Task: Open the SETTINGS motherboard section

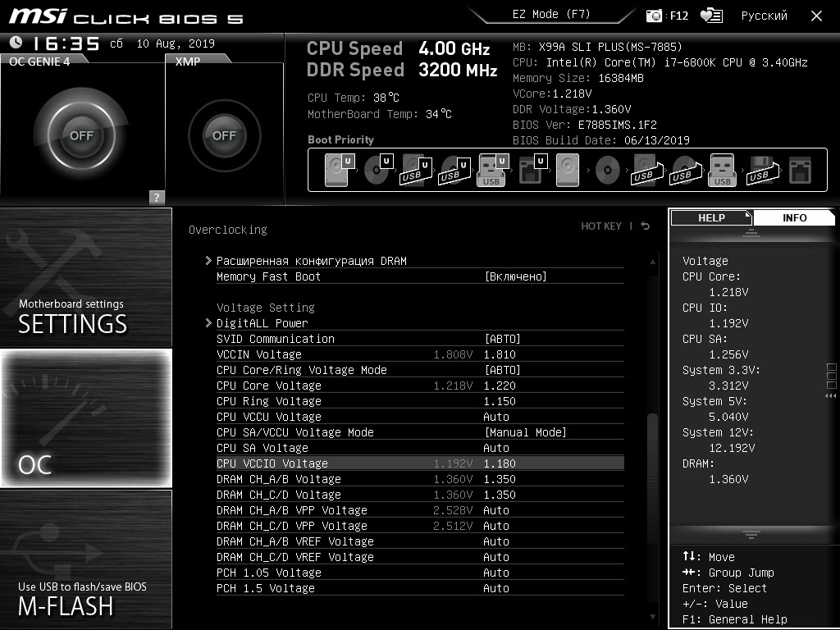Action: click(x=86, y=277)
